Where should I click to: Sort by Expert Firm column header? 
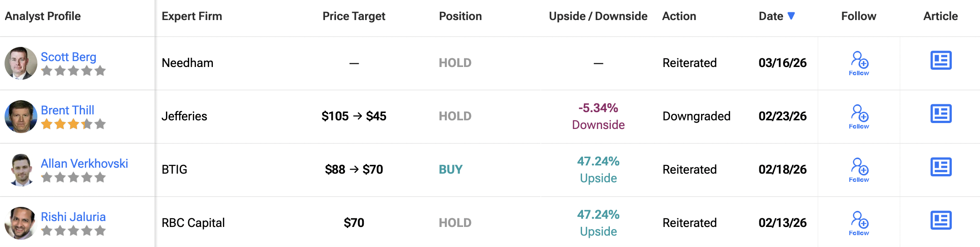pyautogui.click(x=191, y=16)
